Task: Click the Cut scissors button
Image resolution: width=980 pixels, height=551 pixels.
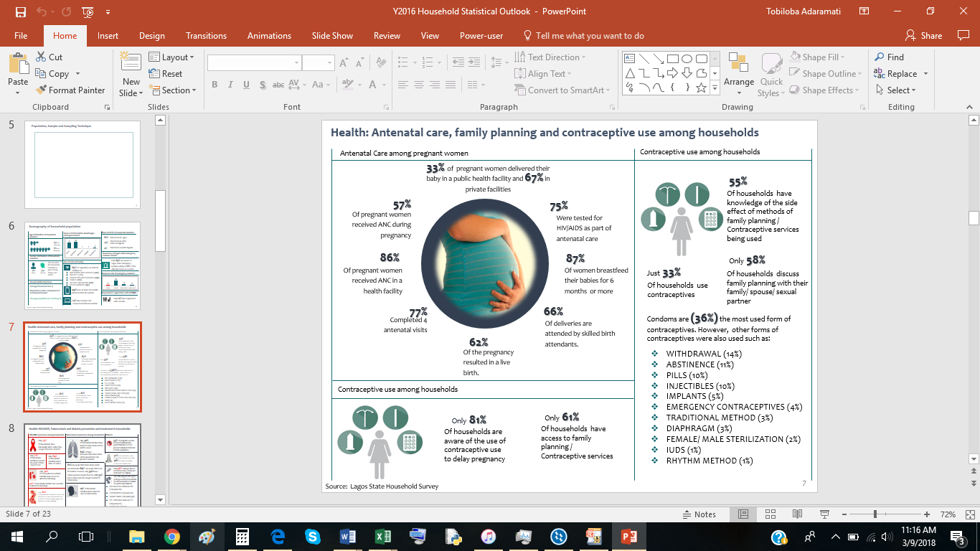Action: tap(49, 57)
